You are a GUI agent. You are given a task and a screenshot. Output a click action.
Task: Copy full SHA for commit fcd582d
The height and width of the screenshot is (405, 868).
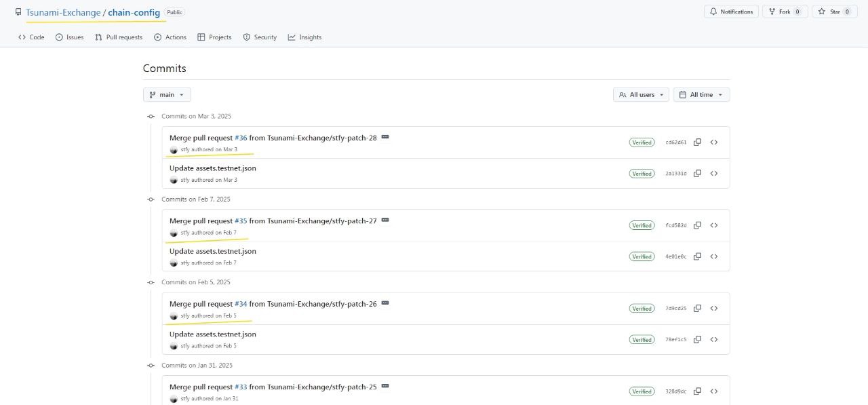point(697,225)
